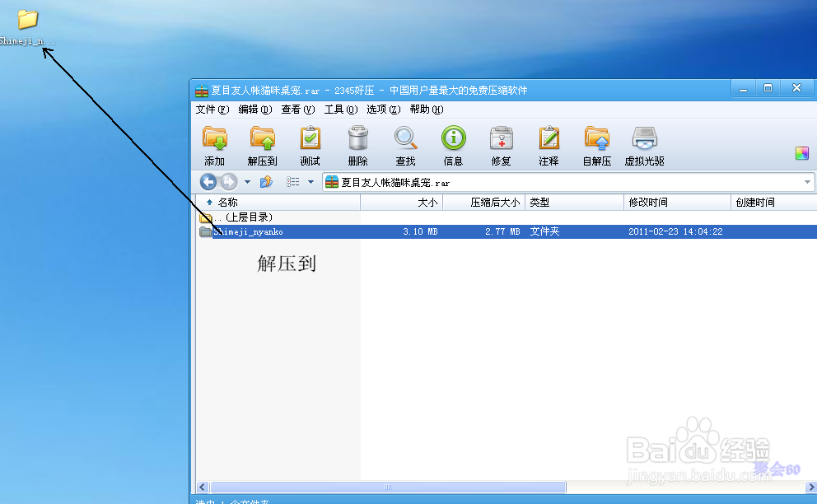Click the 2.77 MB compressed size cell
Viewport: 817px width, 504px height.
click(x=502, y=231)
